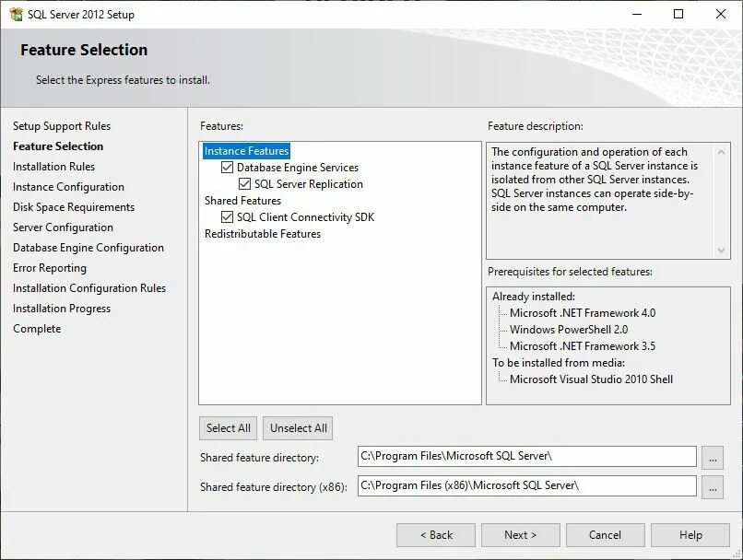
Task: Click SQL Client Connectivity SDK label
Action: tap(306, 217)
